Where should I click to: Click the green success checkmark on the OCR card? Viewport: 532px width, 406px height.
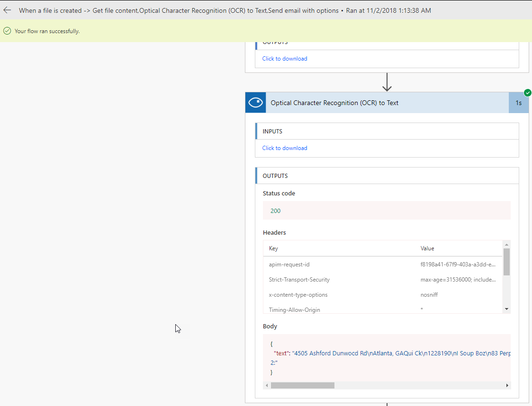click(x=528, y=93)
